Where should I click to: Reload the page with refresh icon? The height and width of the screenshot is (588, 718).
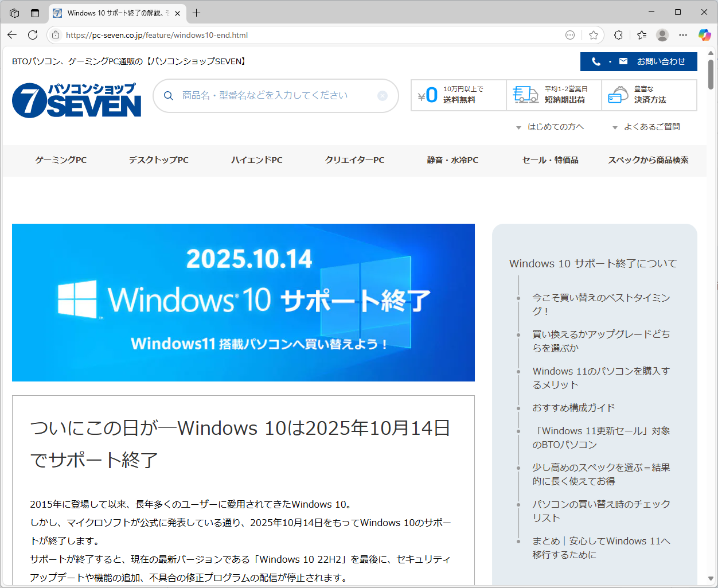[33, 35]
